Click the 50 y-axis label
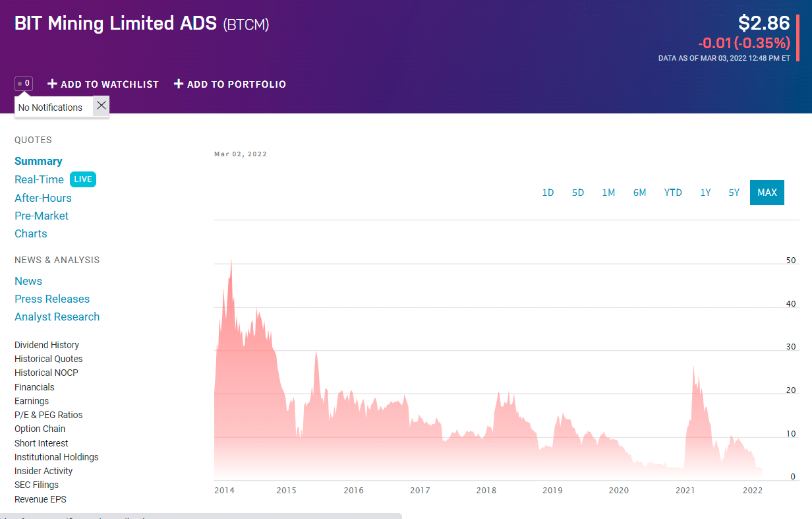 coord(791,260)
